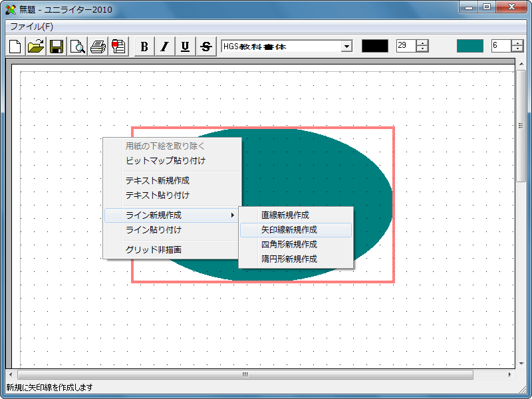532x399 pixels.
Task: Decrease the line width 6 with the down arrow
Action: tap(517, 49)
